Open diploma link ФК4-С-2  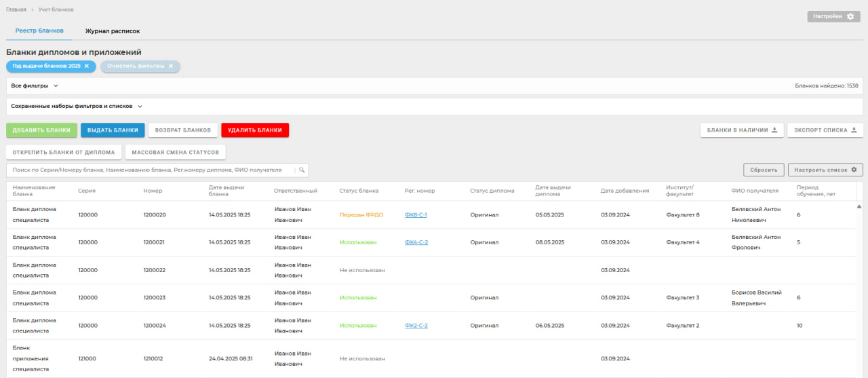pyautogui.click(x=416, y=242)
